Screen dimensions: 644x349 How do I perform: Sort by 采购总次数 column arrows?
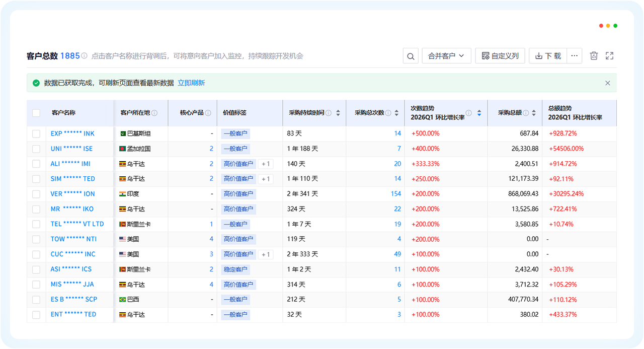[x=396, y=113]
